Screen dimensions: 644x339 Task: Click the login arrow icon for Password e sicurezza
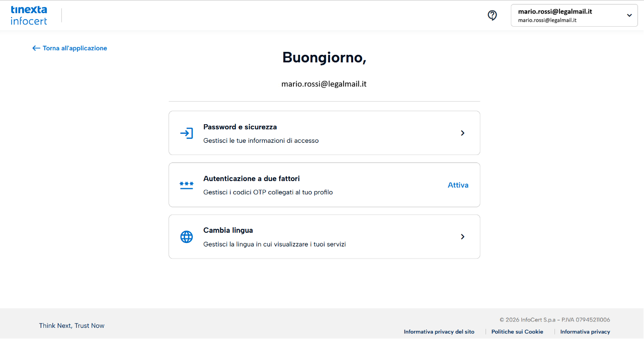pyautogui.click(x=187, y=133)
